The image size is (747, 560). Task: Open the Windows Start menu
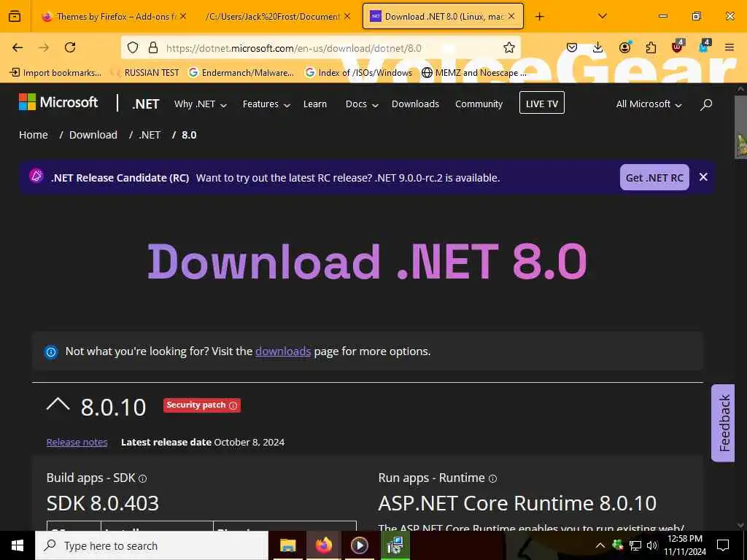18,545
